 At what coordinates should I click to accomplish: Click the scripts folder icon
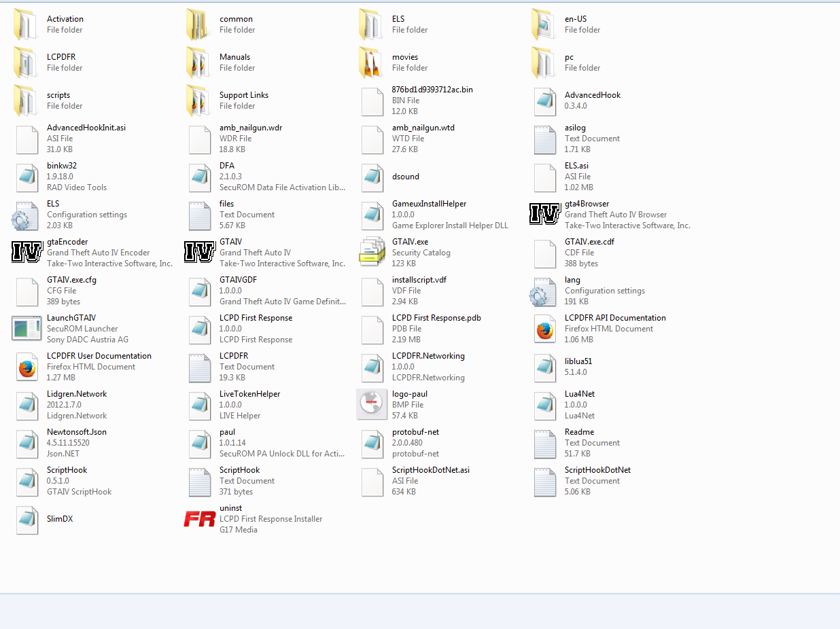coord(26,101)
